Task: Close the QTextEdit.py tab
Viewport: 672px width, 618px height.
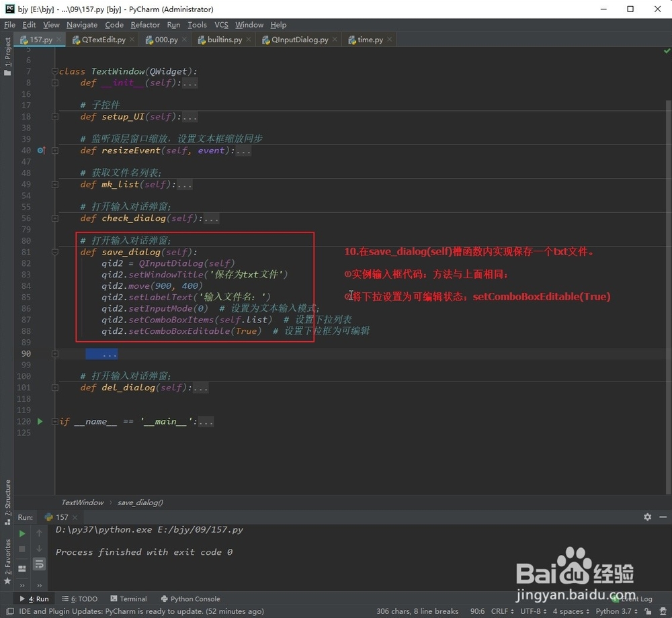Action: click(x=132, y=40)
